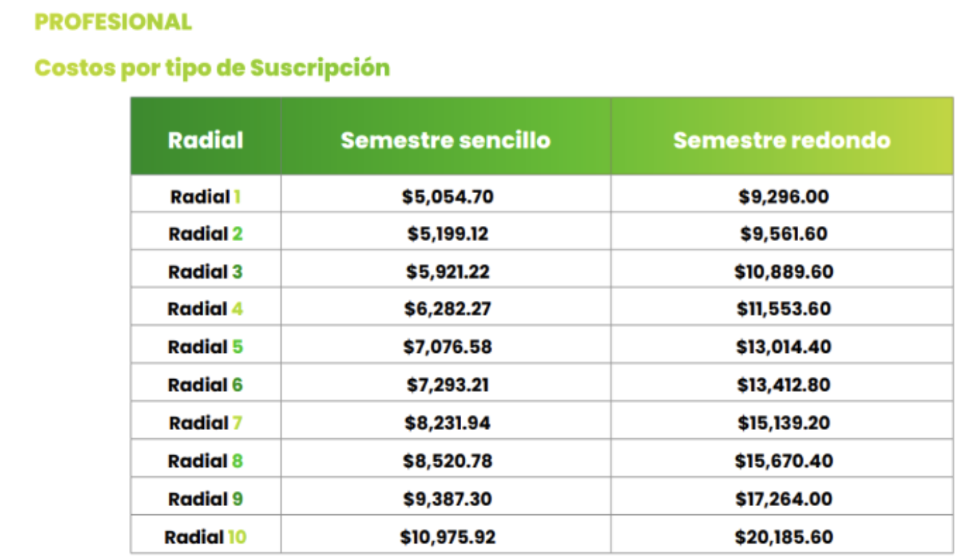The width and height of the screenshot is (980, 559).
Task: Select the Radial 1 row label
Action: [x=205, y=197]
